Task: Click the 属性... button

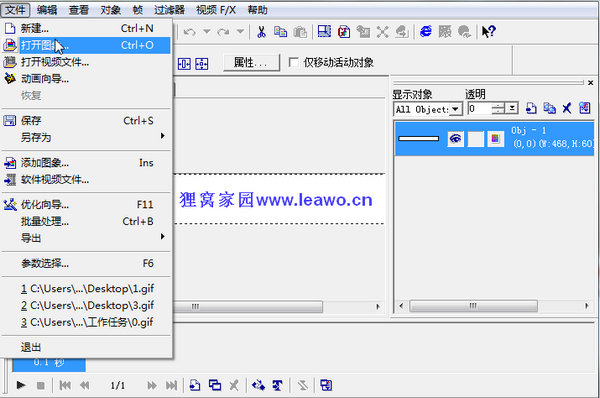Action: 251,62
